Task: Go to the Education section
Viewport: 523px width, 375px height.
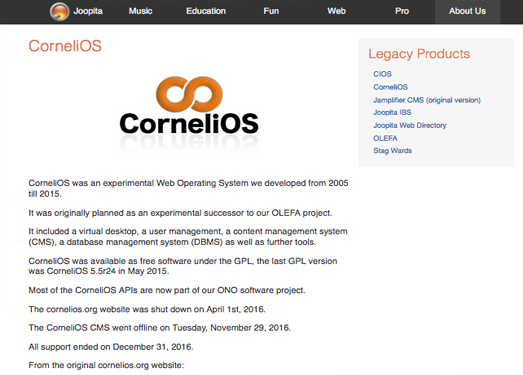Action: [206, 11]
